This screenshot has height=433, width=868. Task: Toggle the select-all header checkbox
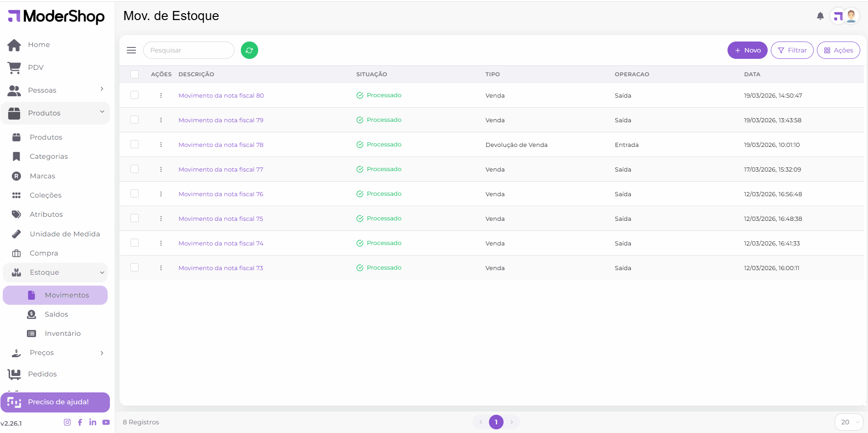coord(135,74)
